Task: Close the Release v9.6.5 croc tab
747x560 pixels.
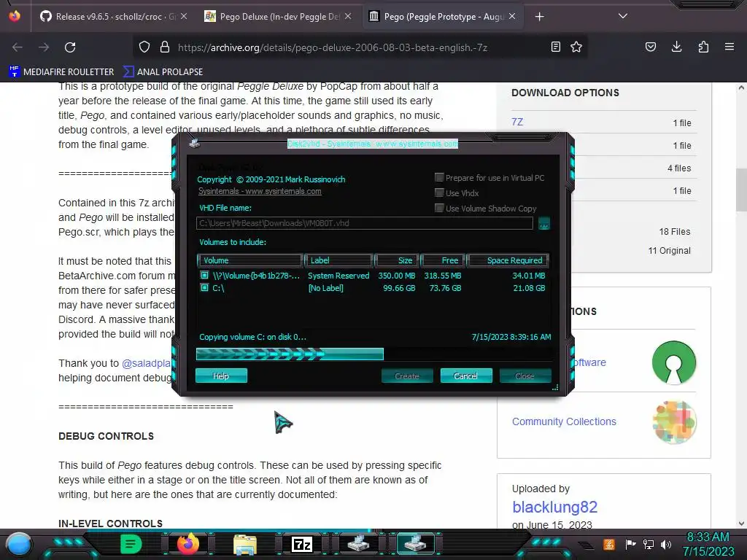Action: click(184, 16)
